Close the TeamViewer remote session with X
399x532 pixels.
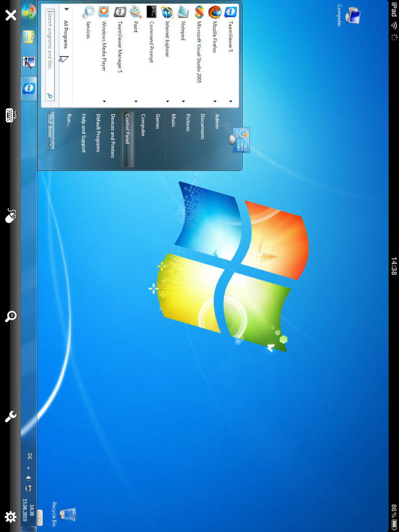[10, 15]
